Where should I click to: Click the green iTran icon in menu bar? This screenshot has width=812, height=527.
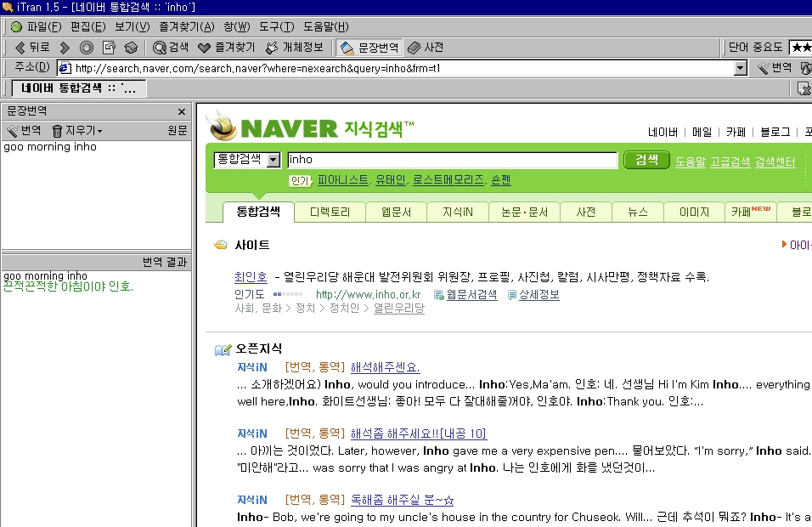17,26
